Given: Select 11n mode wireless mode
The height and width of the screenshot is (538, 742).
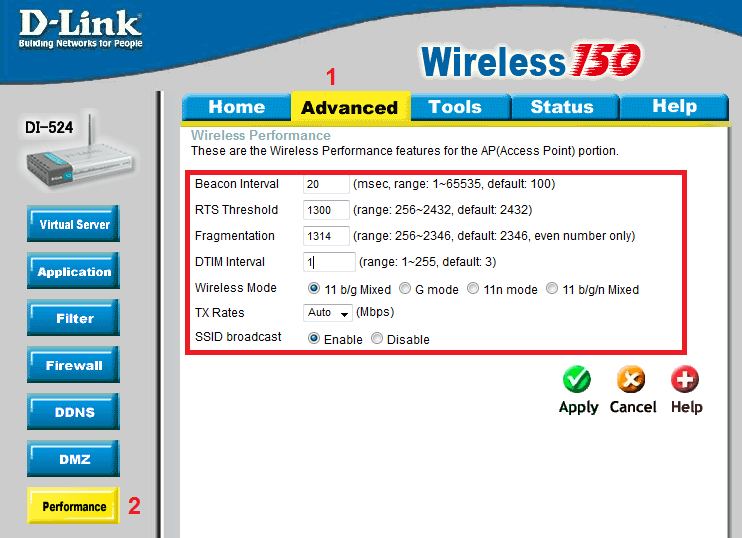Looking at the screenshot, I should coord(473,288).
